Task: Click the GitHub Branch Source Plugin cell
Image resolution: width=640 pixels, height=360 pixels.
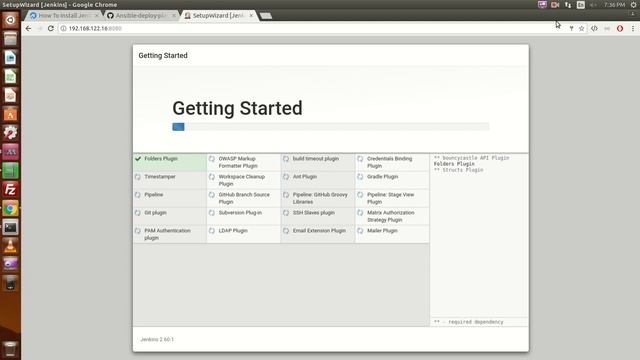Action: click(x=244, y=198)
